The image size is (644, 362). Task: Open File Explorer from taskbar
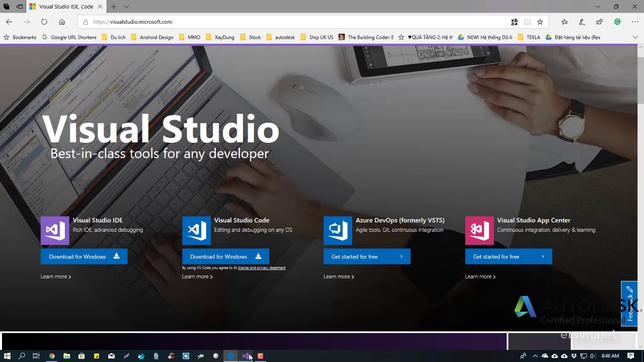coord(66,356)
